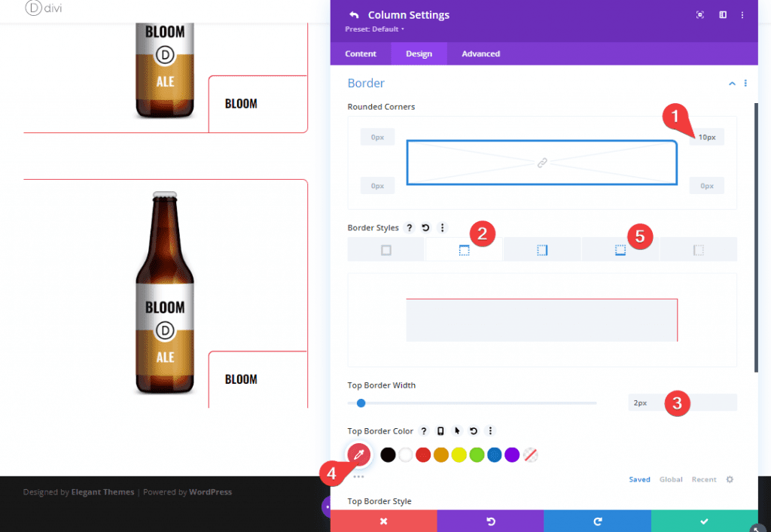Click the settings panel scrollbar

[x=756, y=238]
